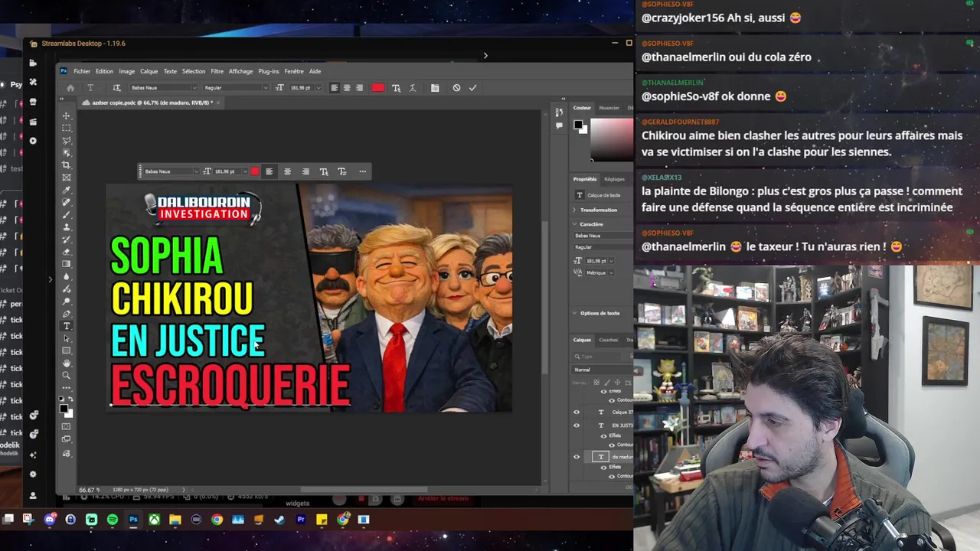Open the History panel icon
The width and height of the screenshot is (980, 551).
coord(559,112)
